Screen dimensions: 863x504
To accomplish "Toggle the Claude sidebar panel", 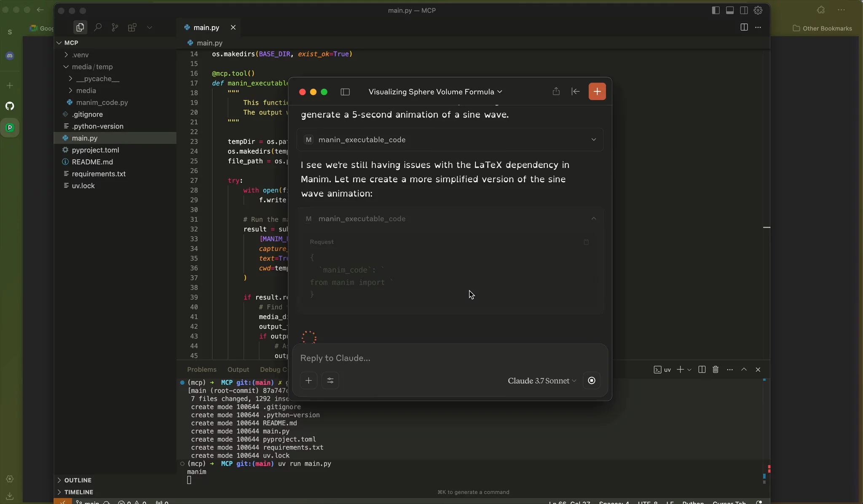I will point(345,92).
